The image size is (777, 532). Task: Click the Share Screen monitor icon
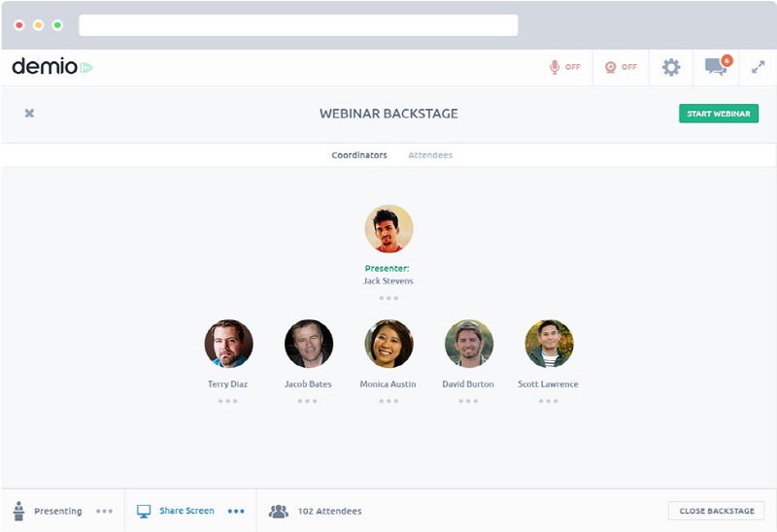[144, 512]
